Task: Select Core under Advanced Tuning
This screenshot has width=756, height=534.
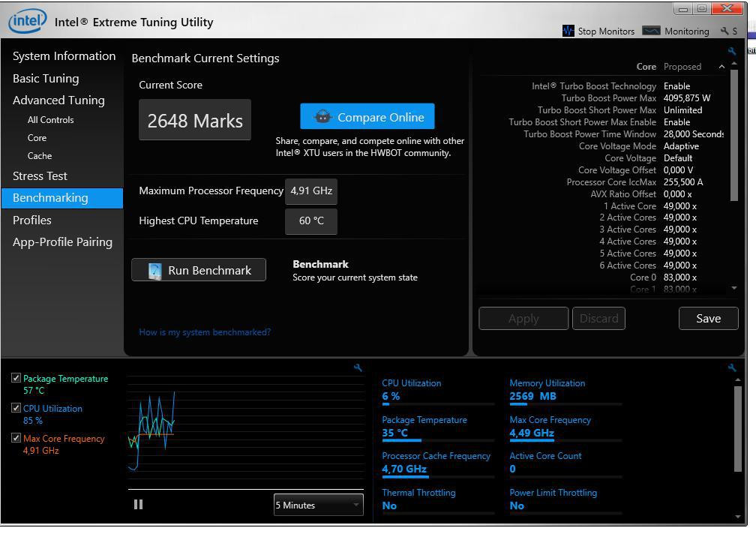Action: click(37, 138)
